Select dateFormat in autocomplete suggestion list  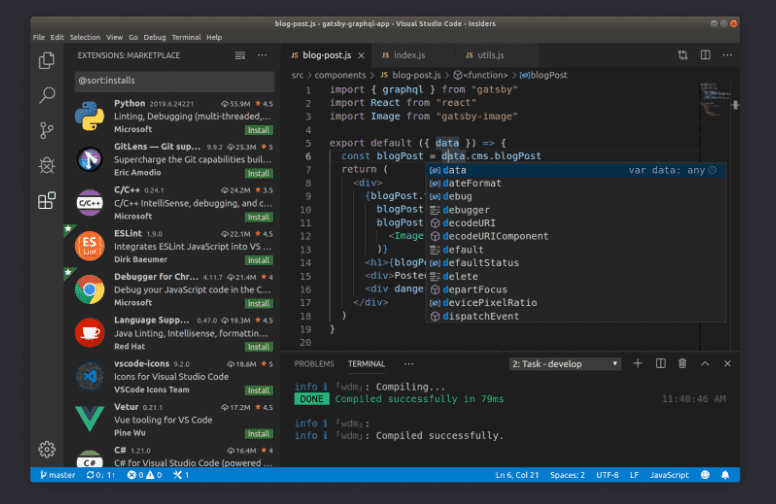coord(472,183)
